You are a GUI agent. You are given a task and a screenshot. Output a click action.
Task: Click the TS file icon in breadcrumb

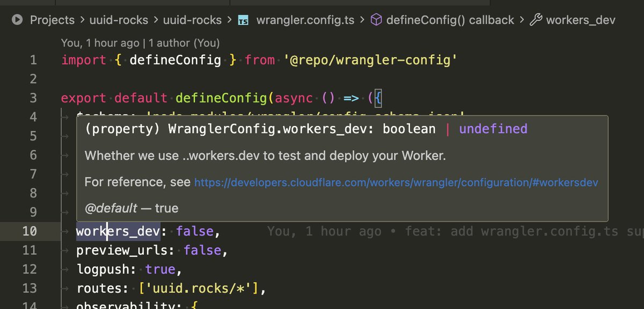pyautogui.click(x=243, y=20)
